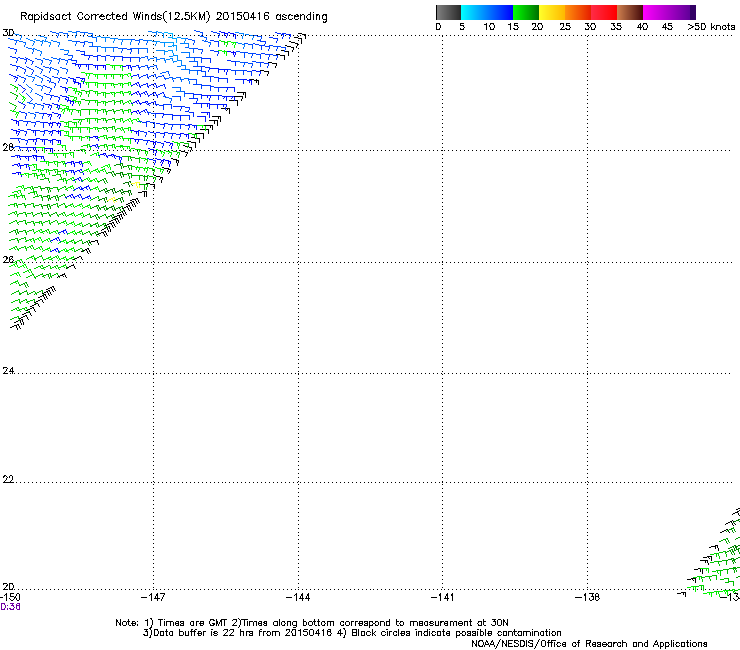The image size is (740, 650).
Task: Click the cyan-blue 5-15 knots legend band
Action: (487, 12)
